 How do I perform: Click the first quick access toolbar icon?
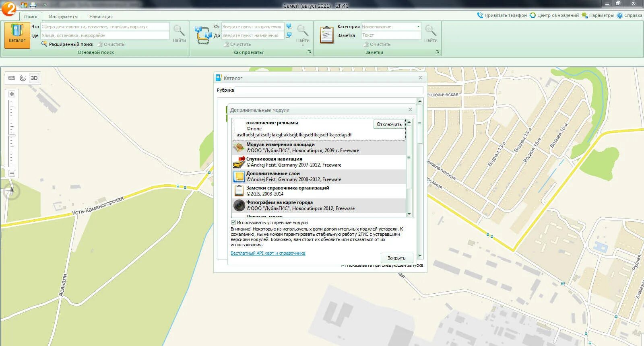tap(24, 5)
